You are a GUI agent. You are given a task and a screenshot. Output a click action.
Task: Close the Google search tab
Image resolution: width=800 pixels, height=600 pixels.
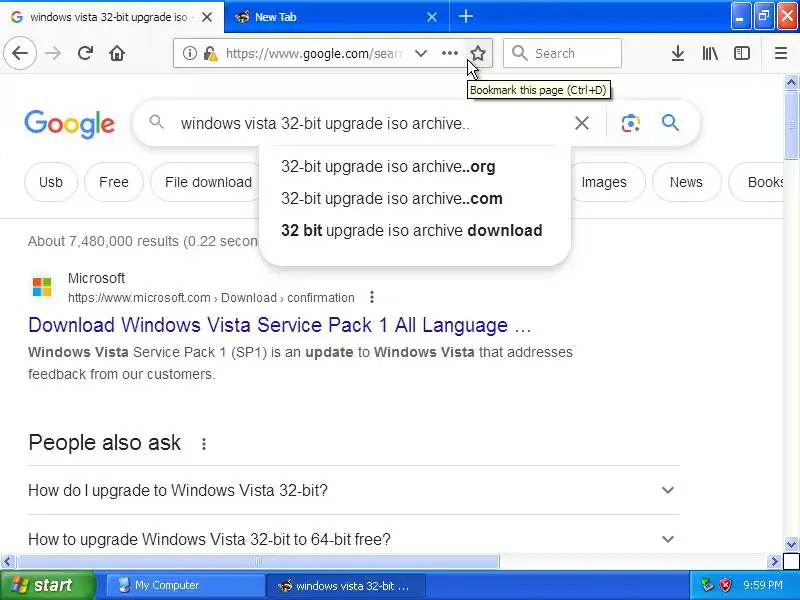click(x=207, y=17)
